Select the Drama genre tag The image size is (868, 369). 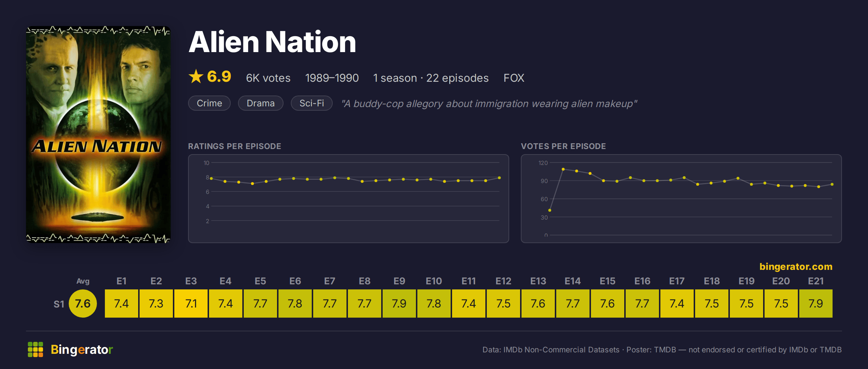pyautogui.click(x=260, y=103)
